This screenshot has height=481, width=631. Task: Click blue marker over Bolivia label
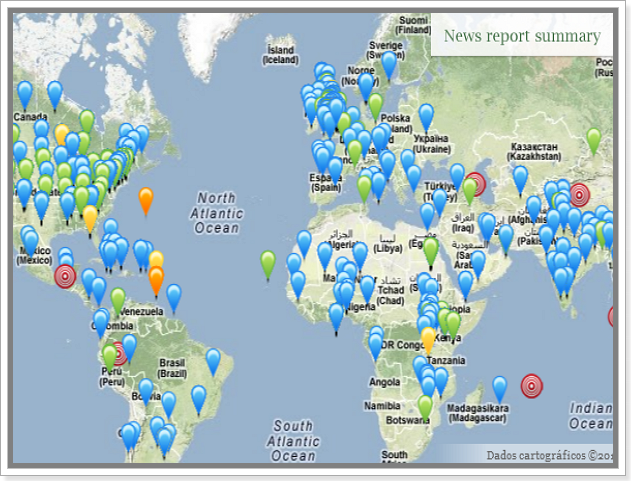(x=146, y=391)
